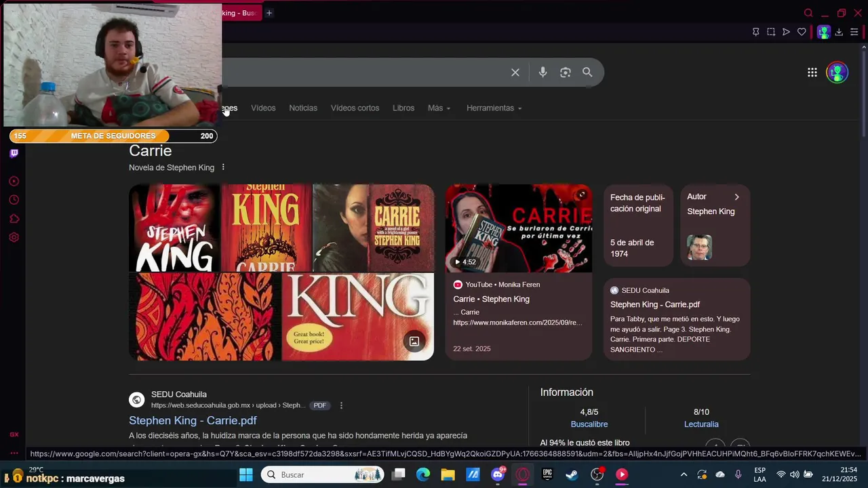
Task: Click the Google search magnifier button
Action: (587, 73)
